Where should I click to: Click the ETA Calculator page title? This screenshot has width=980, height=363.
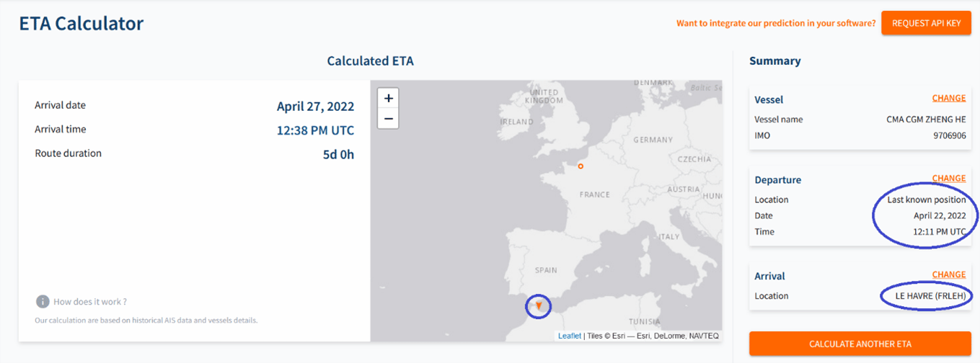point(81,23)
